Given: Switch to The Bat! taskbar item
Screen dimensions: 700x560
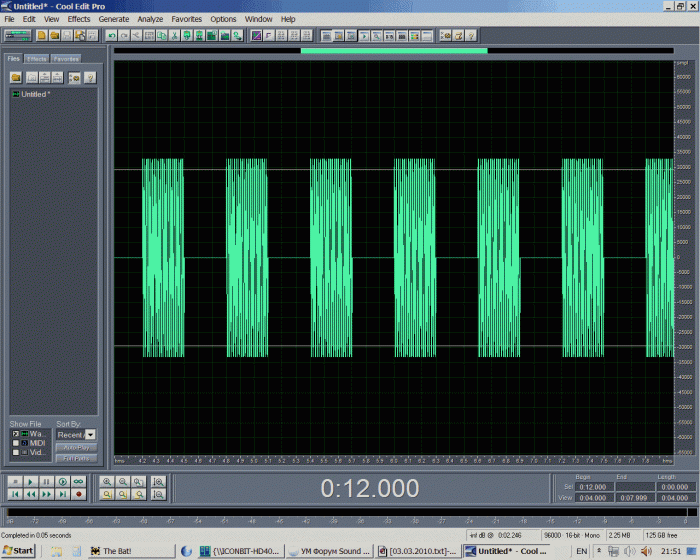Looking at the screenshot, I should click(132, 551).
